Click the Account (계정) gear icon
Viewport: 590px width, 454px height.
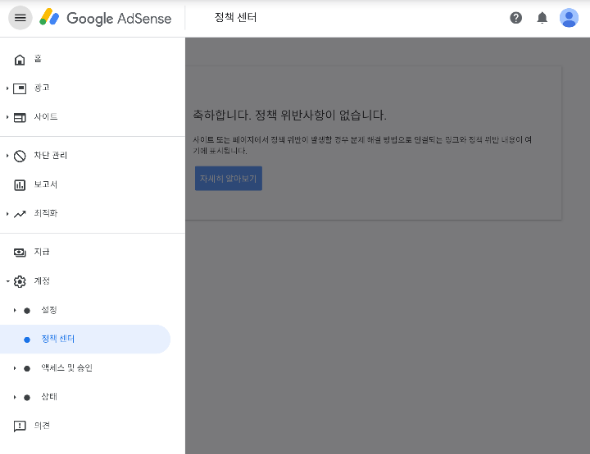[x=20, y=281]
